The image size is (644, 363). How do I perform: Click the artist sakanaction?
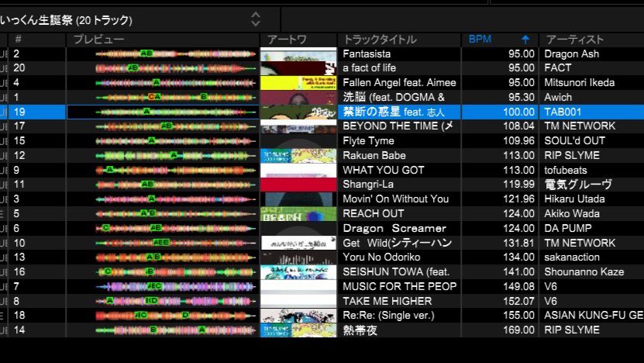coord(571,258)
